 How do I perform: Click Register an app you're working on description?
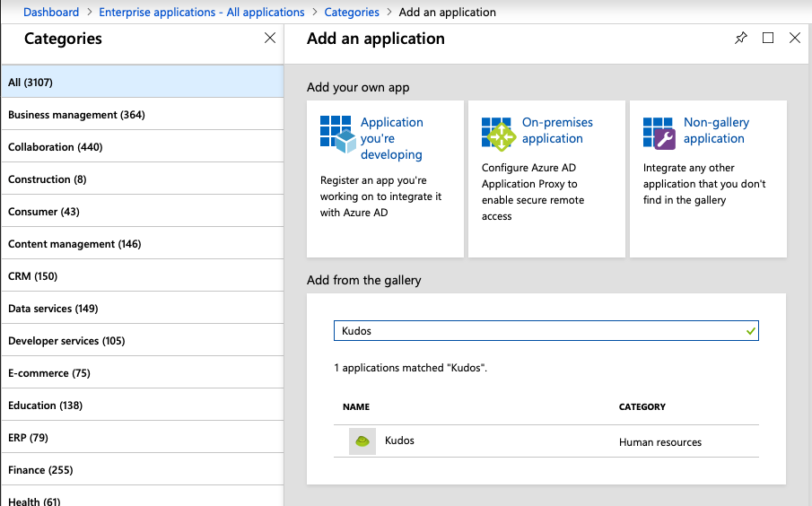(380, 196)
